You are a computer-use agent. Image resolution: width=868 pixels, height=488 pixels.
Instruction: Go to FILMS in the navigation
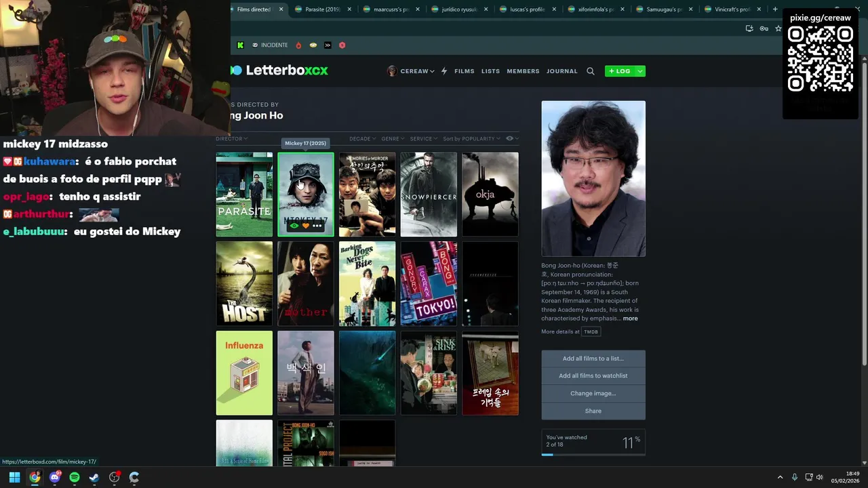(x=465, y=71)
